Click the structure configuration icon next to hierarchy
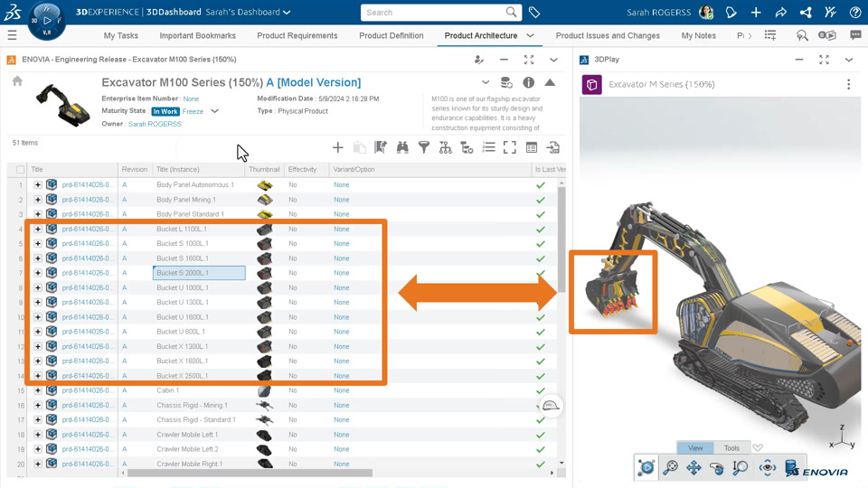The height and width of the screenshot is (488, 868). click(x=467, y=147)
